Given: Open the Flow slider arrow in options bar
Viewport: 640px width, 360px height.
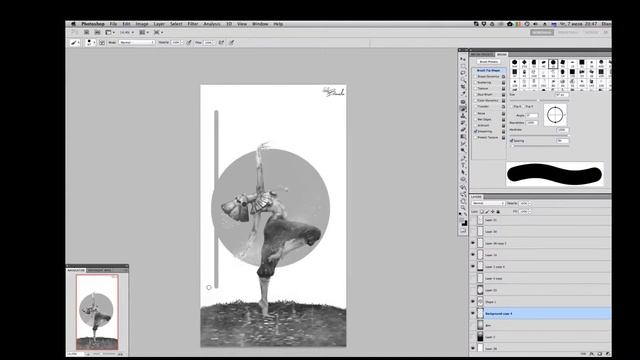Looking at the screenshot, I should coord(214,42).
